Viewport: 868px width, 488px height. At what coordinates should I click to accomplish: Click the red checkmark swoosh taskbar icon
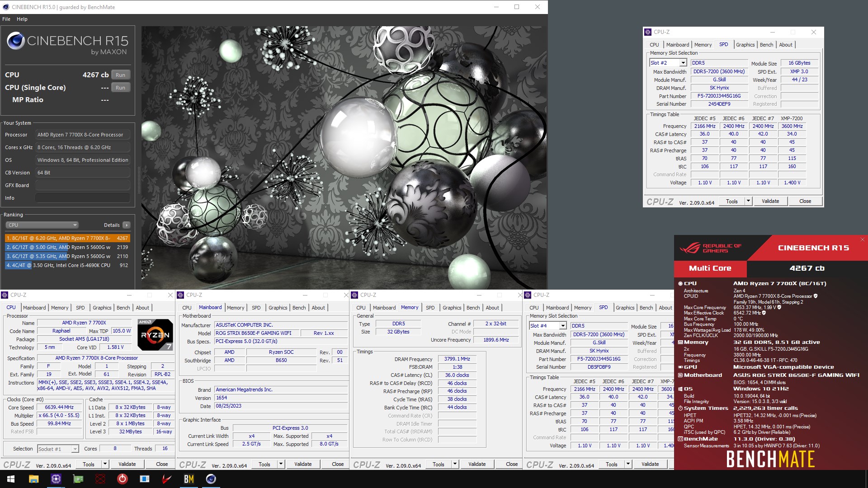coord(167,479)
